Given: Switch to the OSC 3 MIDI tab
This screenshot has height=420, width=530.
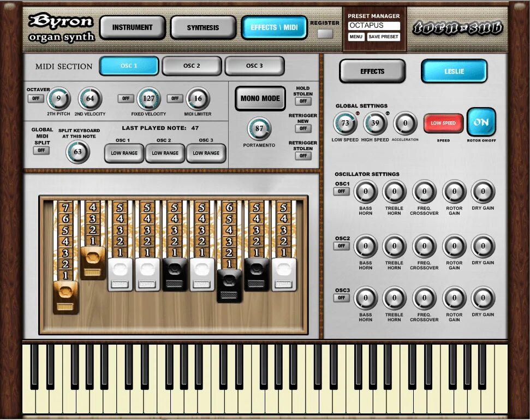Looking at the screenshot, I should click(x=254, y=66).
